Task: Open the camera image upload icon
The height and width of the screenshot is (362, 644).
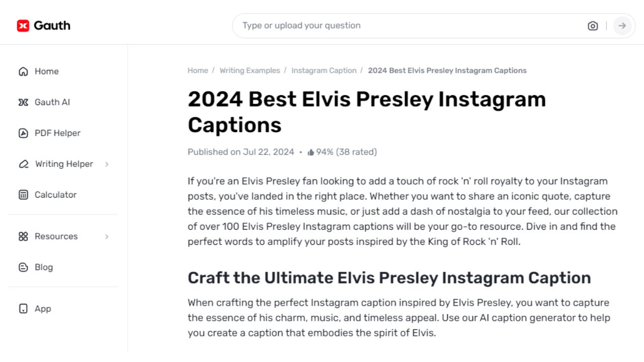Action: [593, 26]
